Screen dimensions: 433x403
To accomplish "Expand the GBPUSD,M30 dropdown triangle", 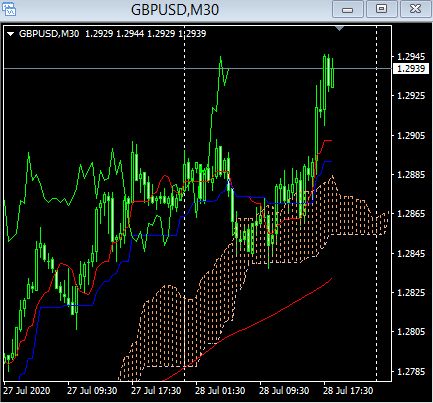I will click(x=10, y=34).
